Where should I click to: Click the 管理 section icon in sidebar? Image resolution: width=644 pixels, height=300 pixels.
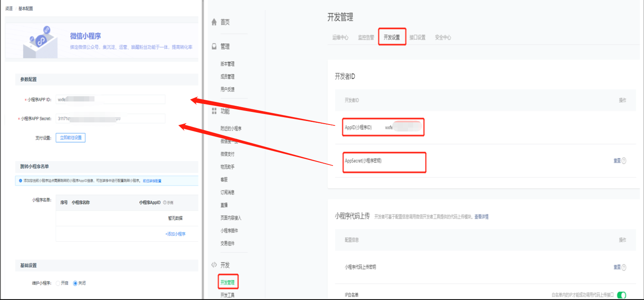pos(214,47)
